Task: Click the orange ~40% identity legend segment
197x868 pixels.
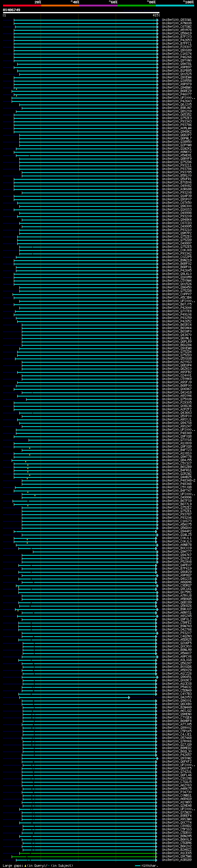Action: point(60,6)
